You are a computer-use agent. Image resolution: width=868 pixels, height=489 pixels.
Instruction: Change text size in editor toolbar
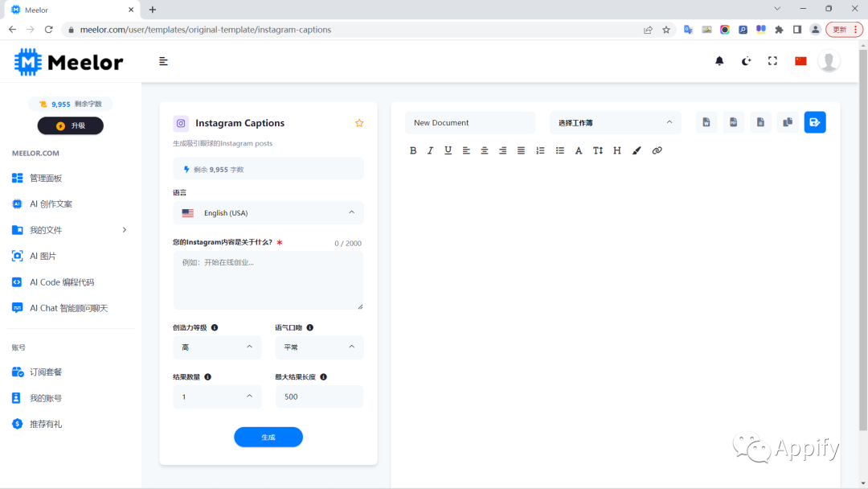[598, 150]
